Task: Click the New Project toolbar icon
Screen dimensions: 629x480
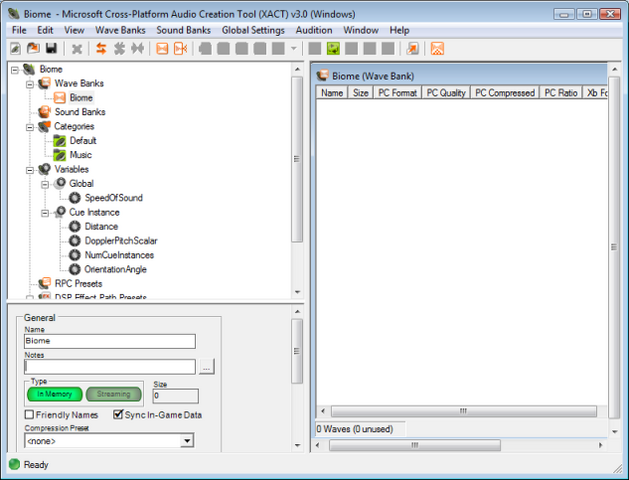Action: (15, 49)
